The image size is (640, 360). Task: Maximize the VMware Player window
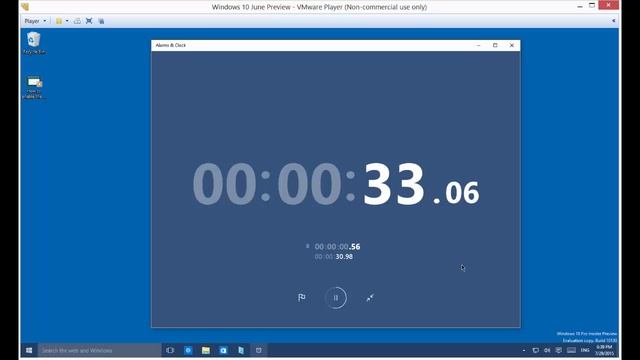tap(592, 6)
